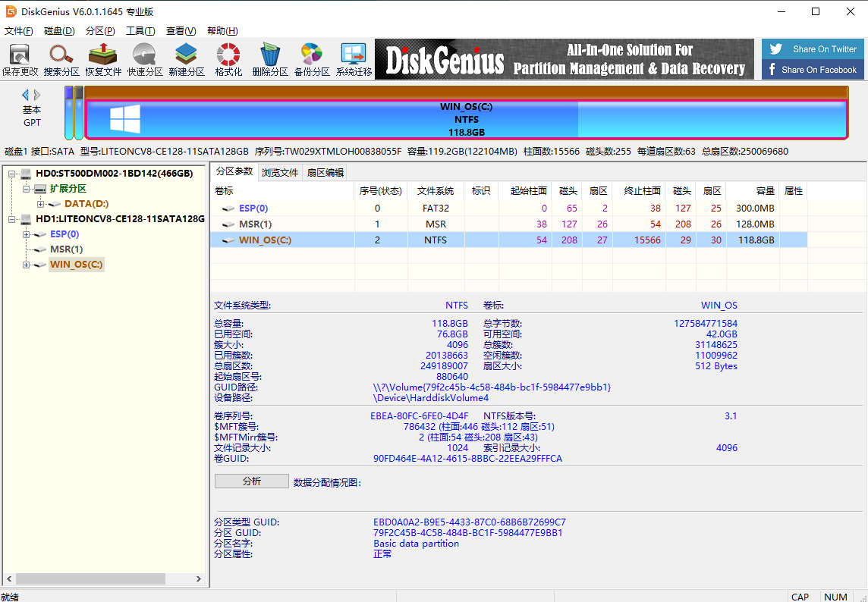Collapse the HD0:ST500DM002 disk node
Viewport: 868px width, 602px height.
coord(13,174)
